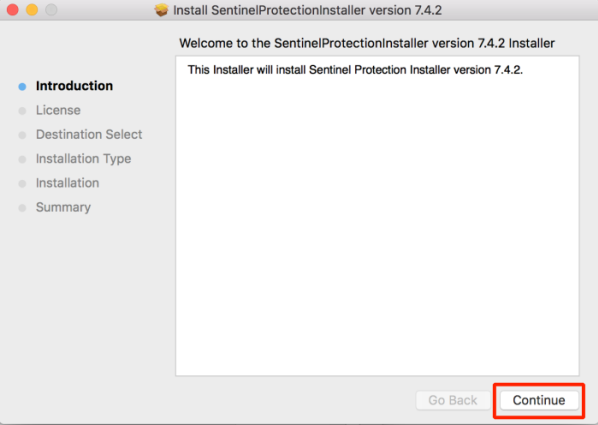
Task: Select the License step in sidebar
Action: click(x=58, y=110)
